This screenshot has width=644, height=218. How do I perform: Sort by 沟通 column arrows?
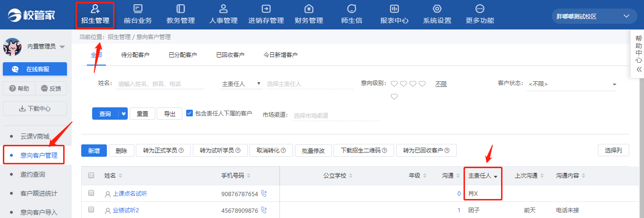pyautogui.click(x=458, y=176)
